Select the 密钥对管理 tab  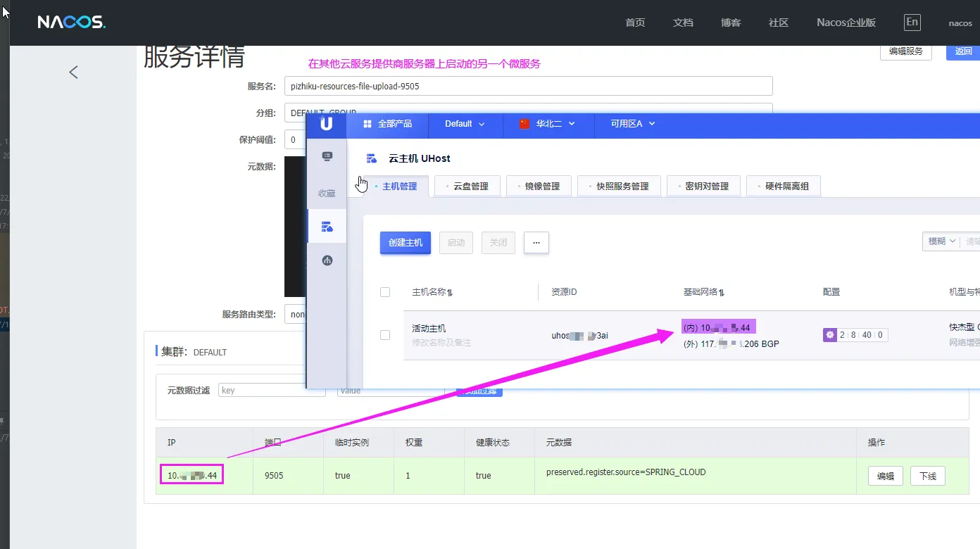coord(703,187)
